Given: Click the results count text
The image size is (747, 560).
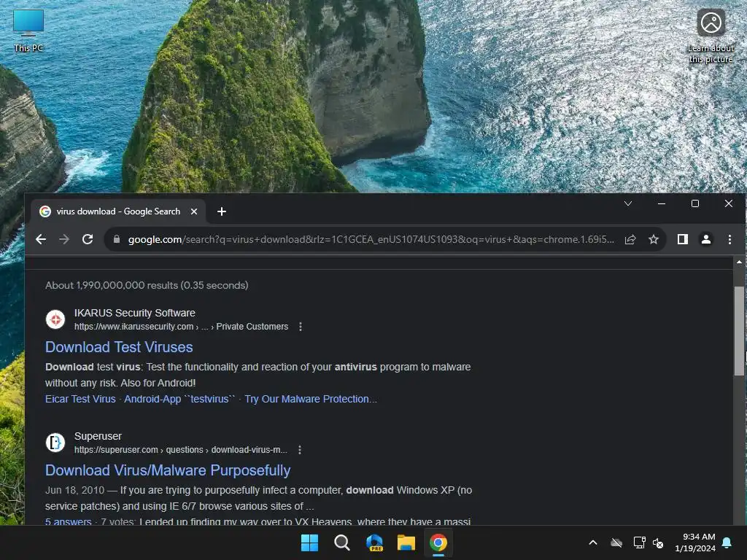Looking at the screenshot, I should click(x=147, y=285).
